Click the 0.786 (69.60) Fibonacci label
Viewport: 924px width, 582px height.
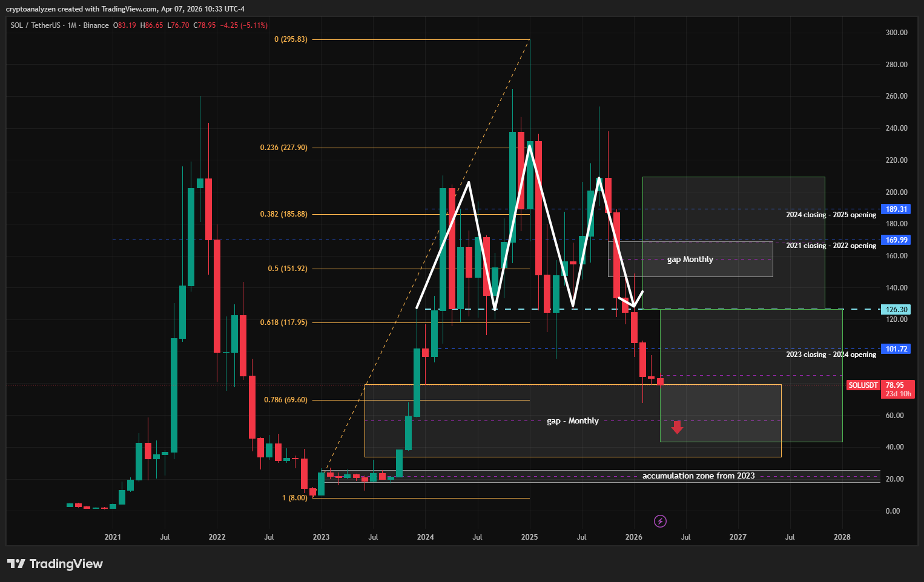285,400
